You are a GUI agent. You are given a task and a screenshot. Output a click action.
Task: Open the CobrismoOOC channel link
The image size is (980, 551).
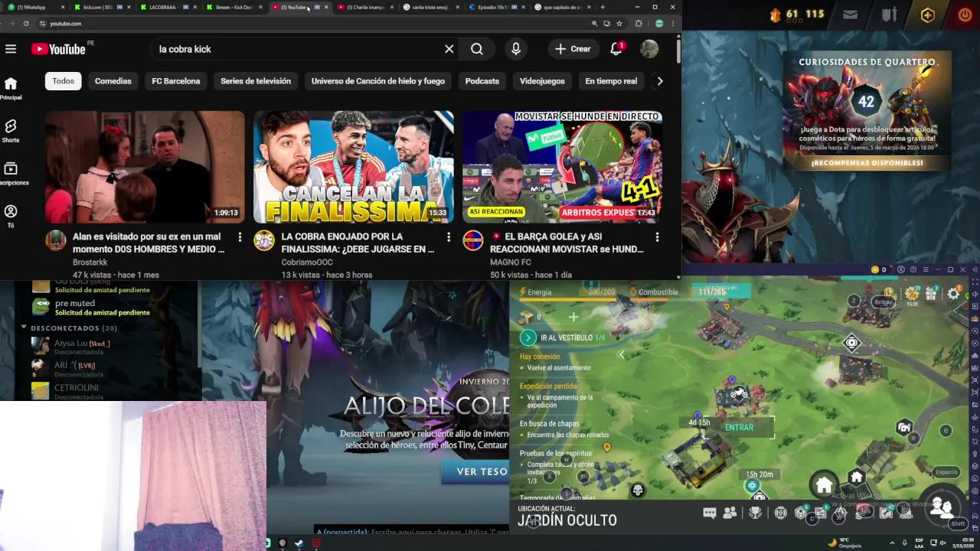pyautogui.click(x=307, y=262)
